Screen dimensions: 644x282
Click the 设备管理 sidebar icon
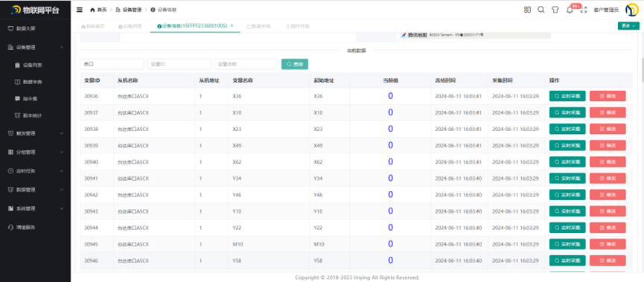point(10,48)
